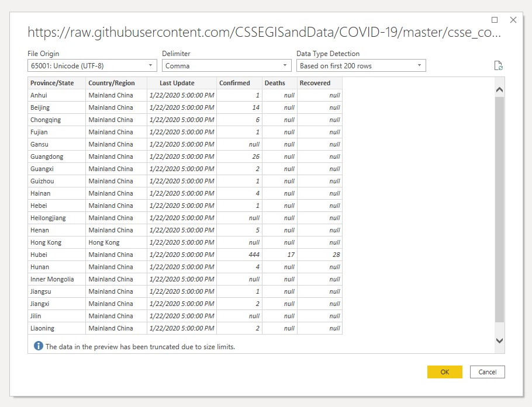Click Anhui Last Update date cell
The width and height of the screenshot is (532, 407).
pyautogui.click(x=182, y=95)
